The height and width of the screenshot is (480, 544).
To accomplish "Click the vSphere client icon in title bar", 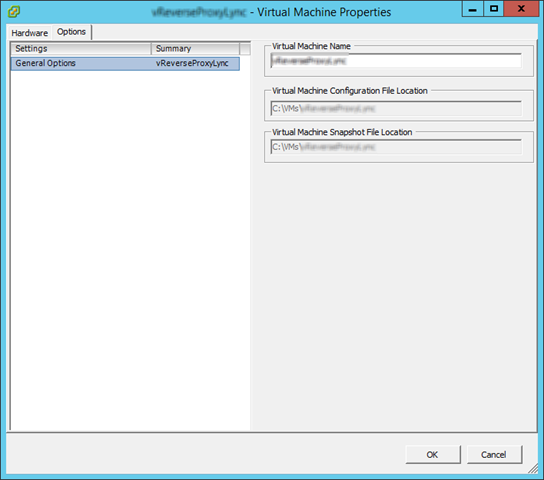I will [14, 11].
